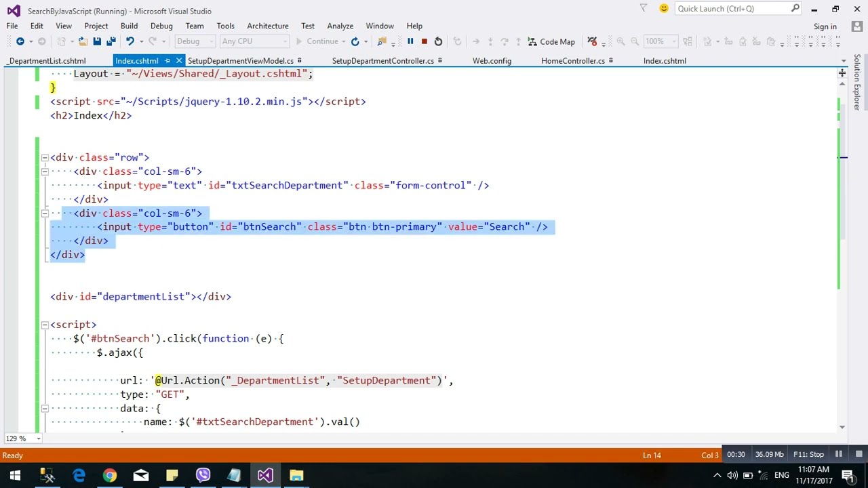Open Chrome from the taskbar
Image resolution: width=868 pixels, height=488 pixels.
tap(109, 475)
